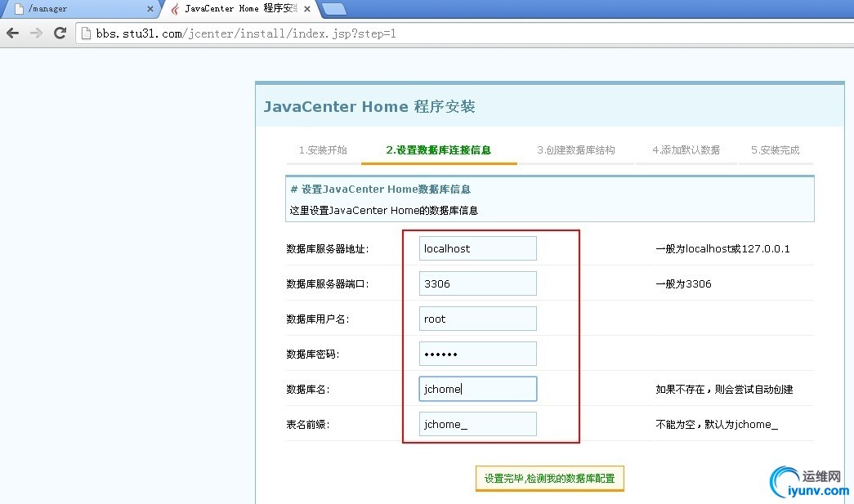Select step 4.添加默认数据
The width and height of the screenshot is (854, 504).
tap(686, 150)
